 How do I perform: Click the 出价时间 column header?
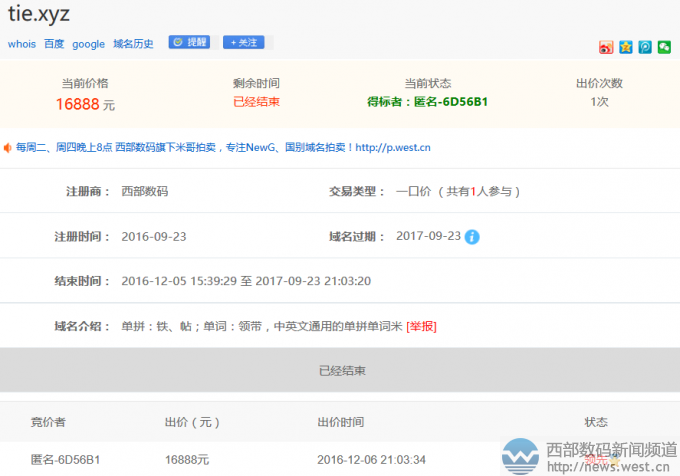tap(340, 422)
